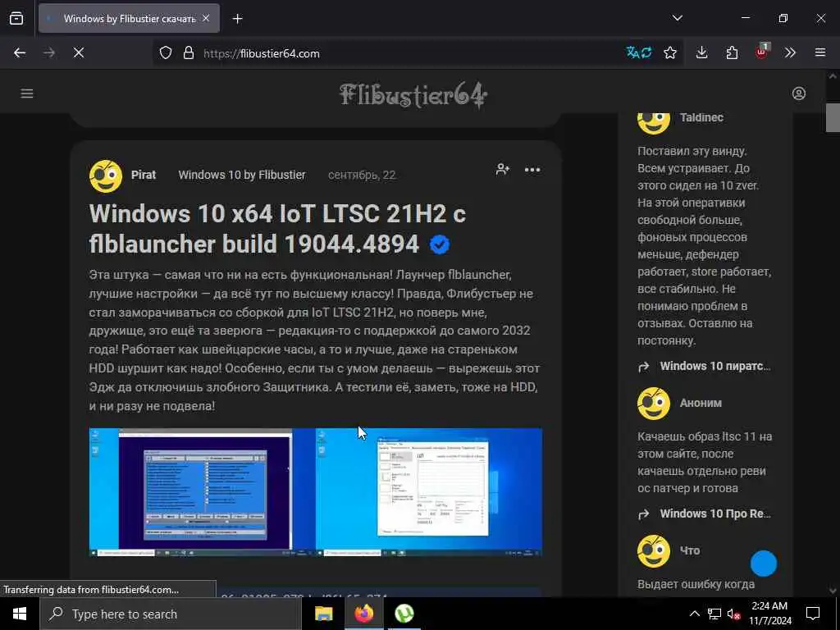The height and width of the screenshot is (630, 840).
Task: Show more toolbar tools chevrons
Action: click(x=790, y=52)
